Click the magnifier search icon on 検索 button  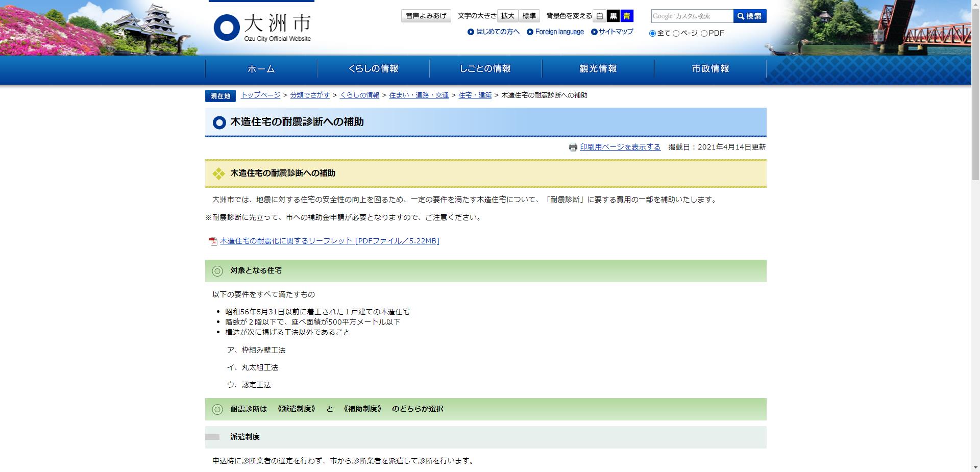pyautogui.click(x=740, y=16)
